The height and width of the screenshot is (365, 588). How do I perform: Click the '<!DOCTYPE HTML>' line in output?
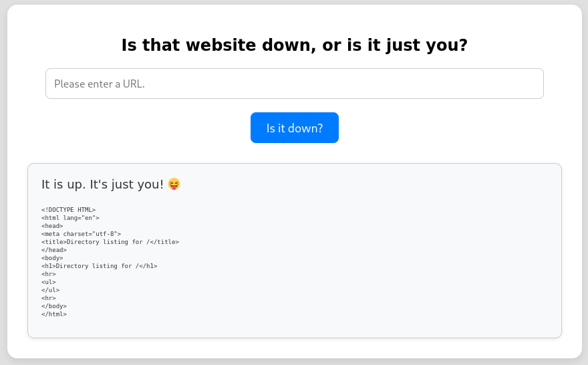[69, 210]
